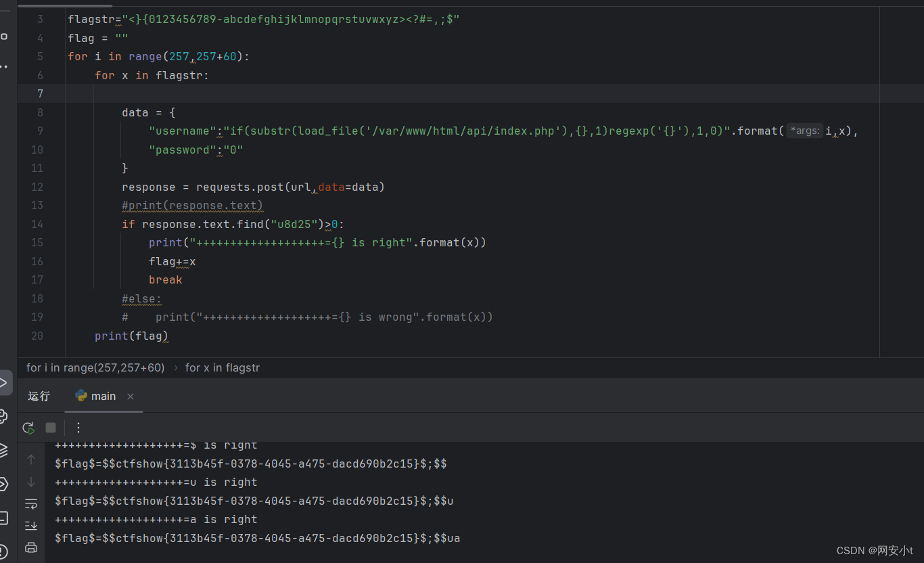Click the '*args:' inlay hint
Image resolution: width=924 pixels, height=563 pixels.
tap(805, 131)
